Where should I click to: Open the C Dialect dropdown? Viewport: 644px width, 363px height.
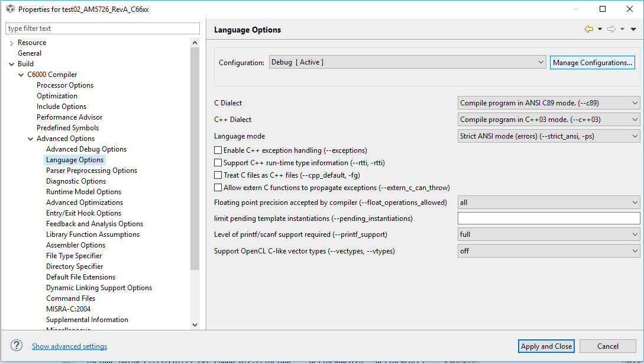coord(549,103)
